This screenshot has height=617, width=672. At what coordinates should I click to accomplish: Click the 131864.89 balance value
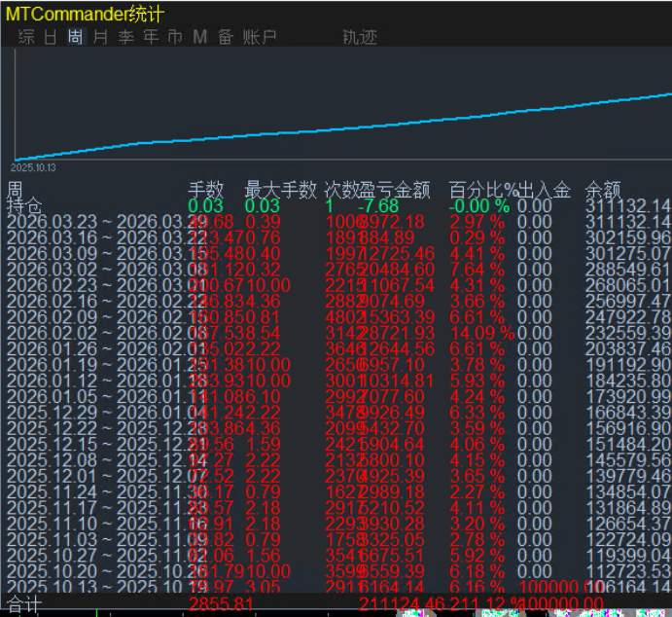click(628, 508)
